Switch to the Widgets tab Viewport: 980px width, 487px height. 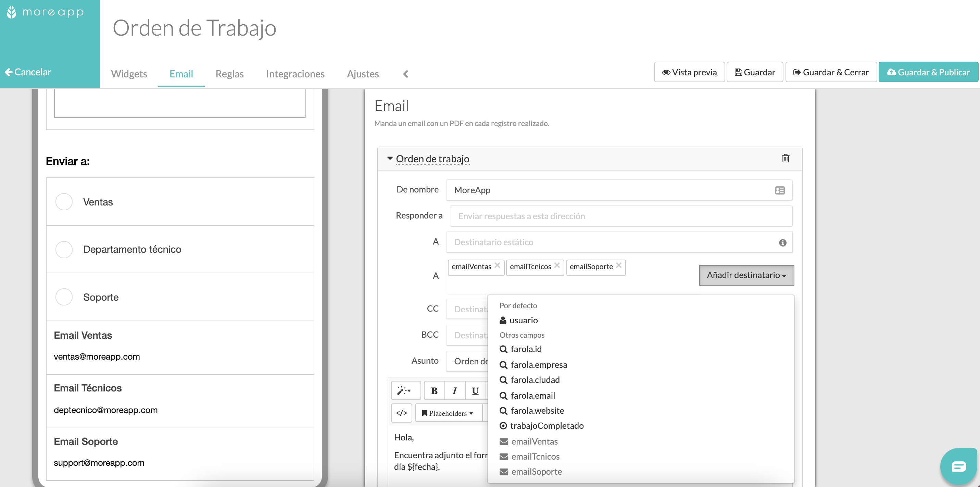[x=129, y=74]
